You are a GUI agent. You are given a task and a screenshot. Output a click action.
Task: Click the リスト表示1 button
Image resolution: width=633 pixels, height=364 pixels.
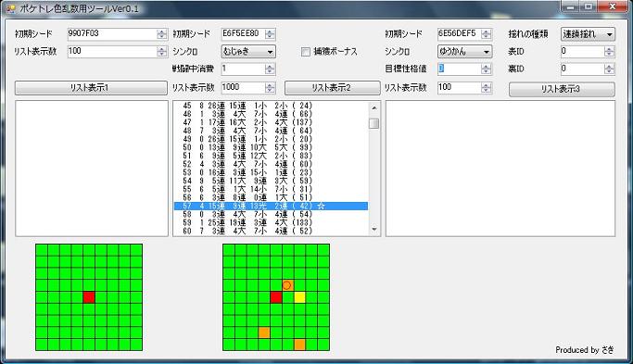click(91, 88)
